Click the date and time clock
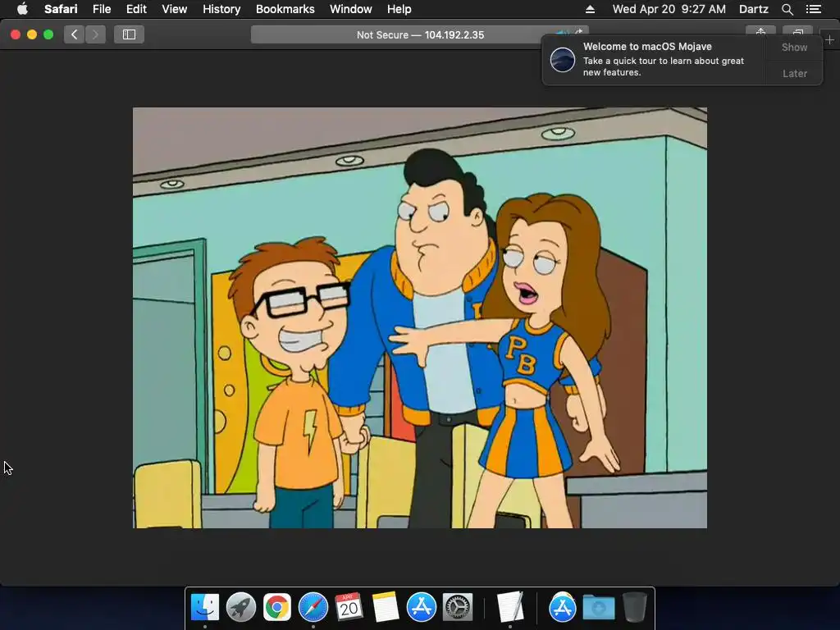Screen dimensions: 840x630 669,9
